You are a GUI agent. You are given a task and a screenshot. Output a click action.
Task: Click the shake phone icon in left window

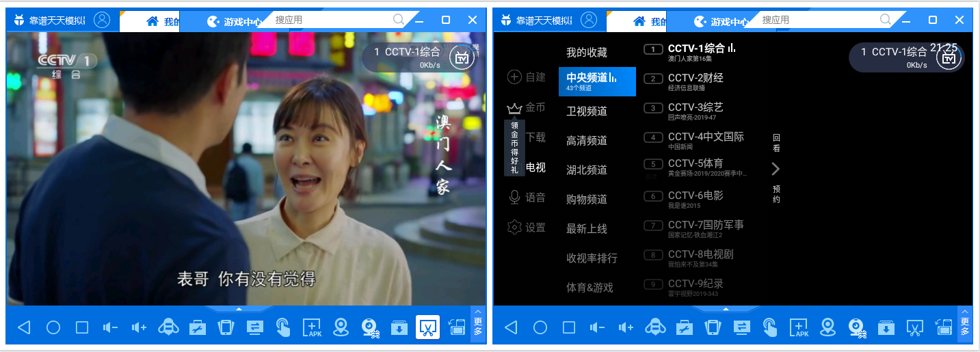(x=226, y=327)
